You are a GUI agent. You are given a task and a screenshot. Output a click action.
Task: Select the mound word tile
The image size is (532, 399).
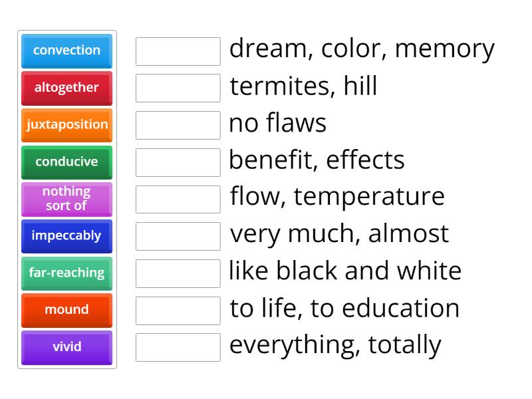[x=66, y=310]
